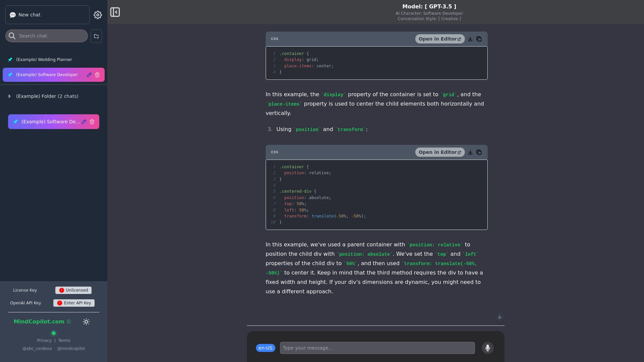
Task: Click the copy icon in first CSS block
Action: click(x=479, y=39)
